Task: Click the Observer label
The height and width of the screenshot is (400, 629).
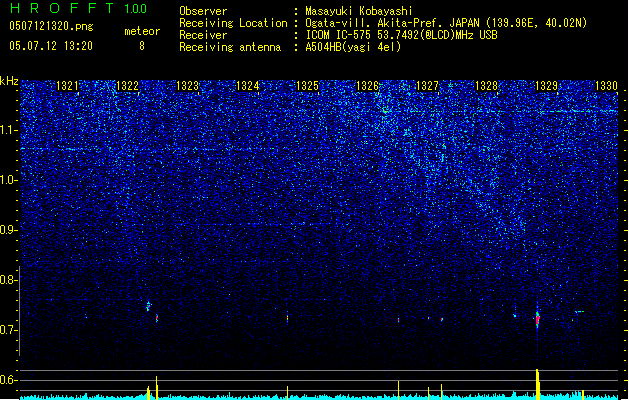Action: (203, 11)
